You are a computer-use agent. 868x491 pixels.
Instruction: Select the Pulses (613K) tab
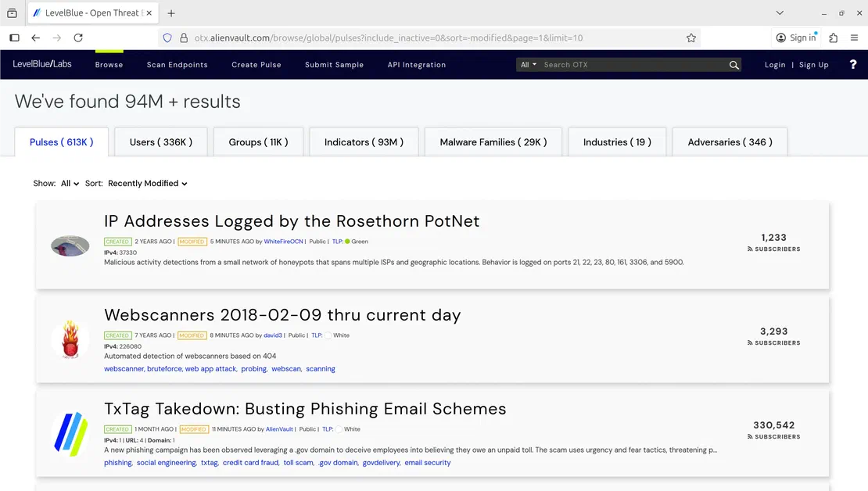click(62, 142)
